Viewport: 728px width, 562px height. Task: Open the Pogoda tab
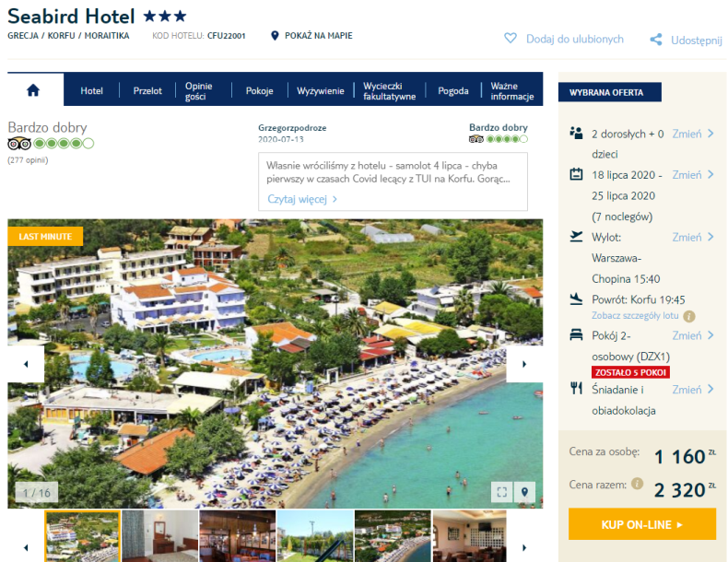tap(452, 91)
